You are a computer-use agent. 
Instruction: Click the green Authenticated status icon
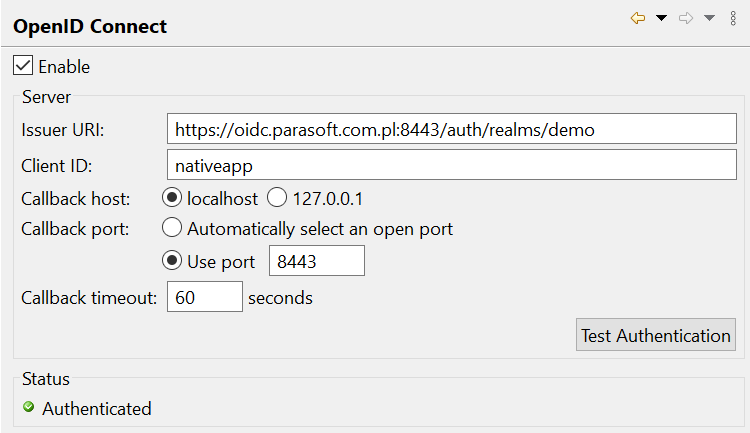coord(29,407)
